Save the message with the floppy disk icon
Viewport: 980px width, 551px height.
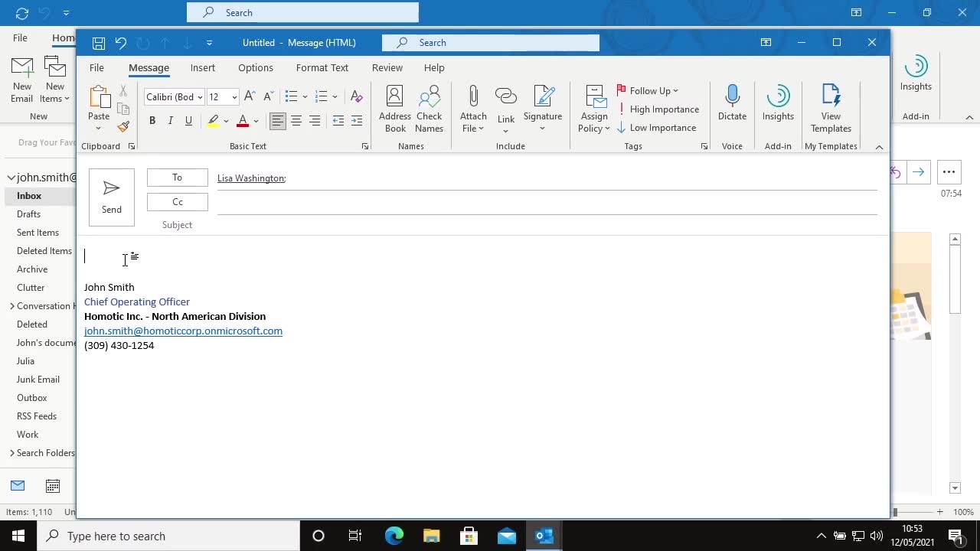pyautogui.click(x=98, y=43)
